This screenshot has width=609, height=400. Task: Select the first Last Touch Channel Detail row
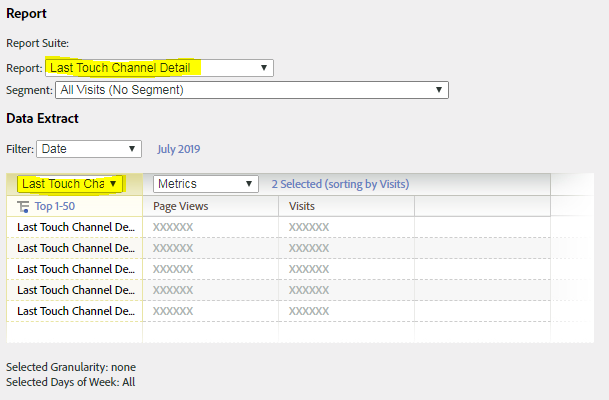pos(76,227)
